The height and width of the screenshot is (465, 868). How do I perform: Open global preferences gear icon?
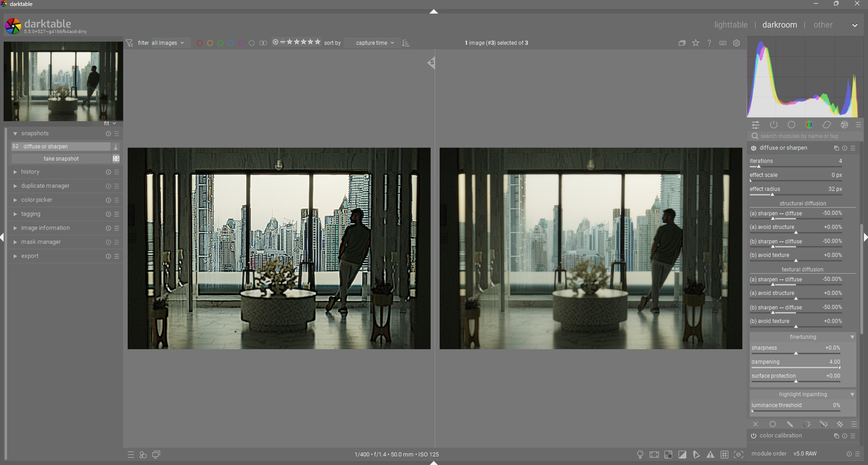tap(737, 43)
